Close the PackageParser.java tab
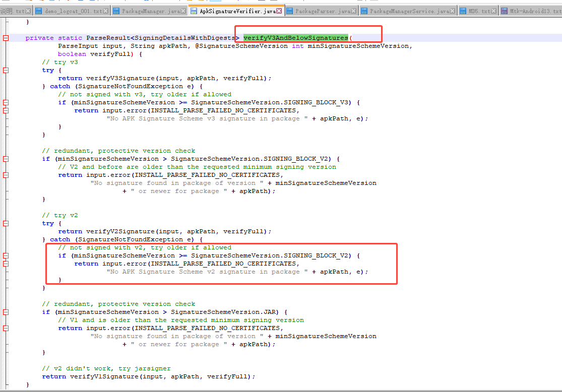The height and width of the screenshot is (392, 562). tap(354, 11)
